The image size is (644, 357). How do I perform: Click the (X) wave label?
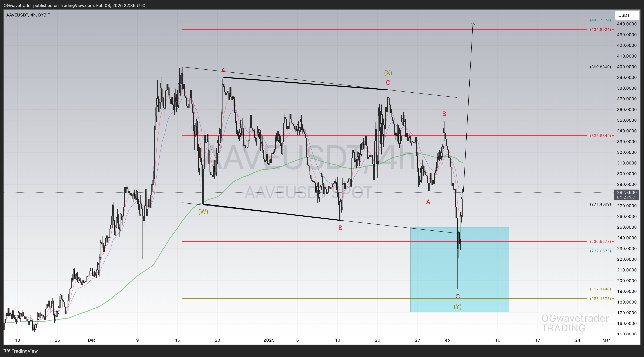point(388,73)
